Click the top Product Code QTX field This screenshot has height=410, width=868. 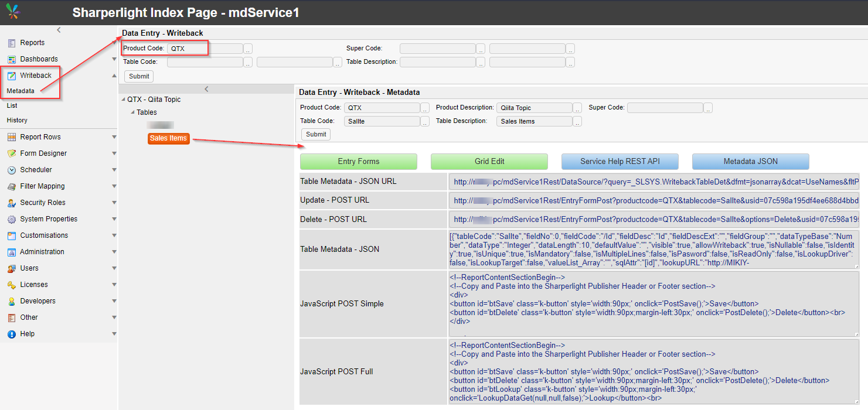pos(205,49)
